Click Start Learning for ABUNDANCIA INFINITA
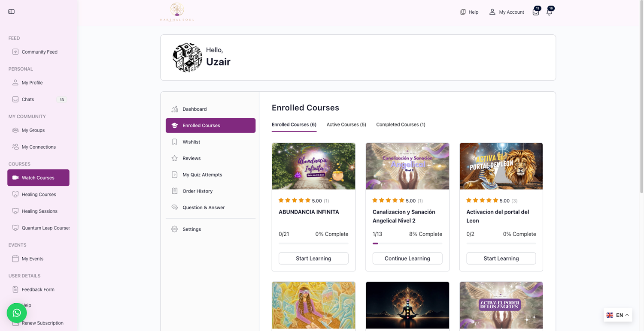This screenshot has width=644, height=331. coord(313,258)
